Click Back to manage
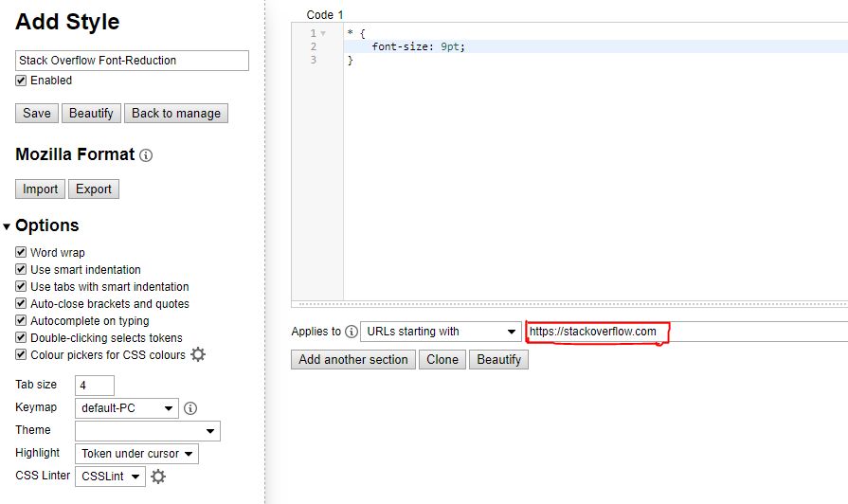Image resolution: width=848 pixels, height=504 pixels. point(176,113)
